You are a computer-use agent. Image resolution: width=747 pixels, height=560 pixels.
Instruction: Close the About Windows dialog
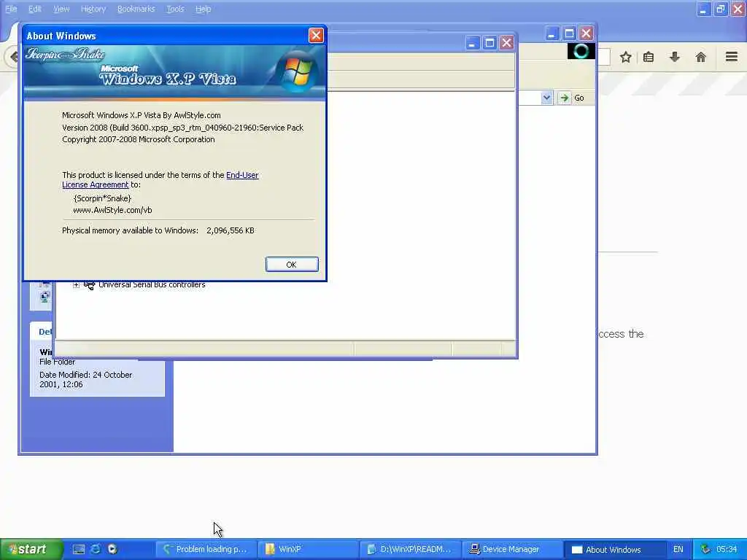click(x=316, y=35)
